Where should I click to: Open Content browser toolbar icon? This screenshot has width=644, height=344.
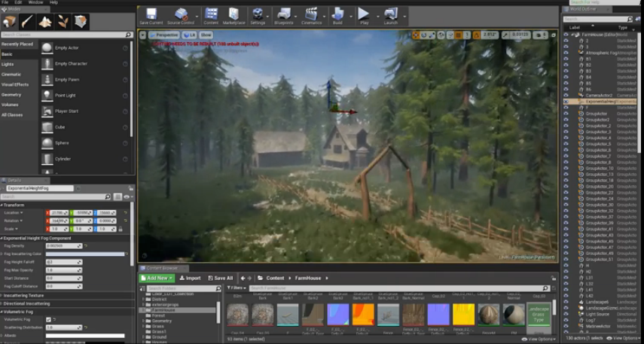coord(211,16)
